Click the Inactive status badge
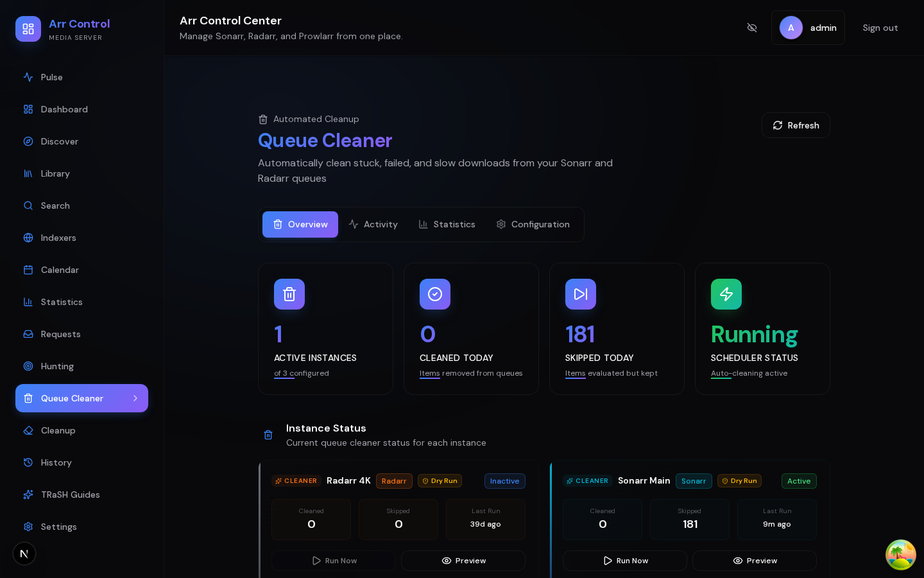Viewport: 924px width, 578px height. (x=504, y=481)
